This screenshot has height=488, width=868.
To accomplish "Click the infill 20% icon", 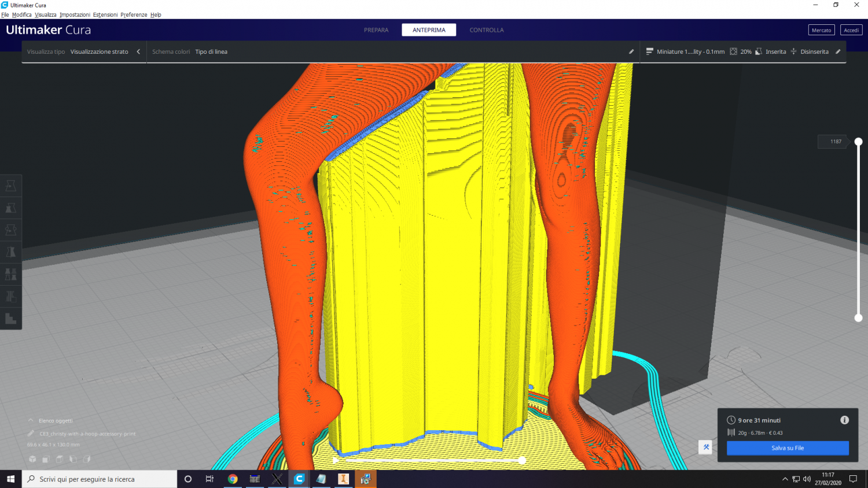I will point(733,51).
